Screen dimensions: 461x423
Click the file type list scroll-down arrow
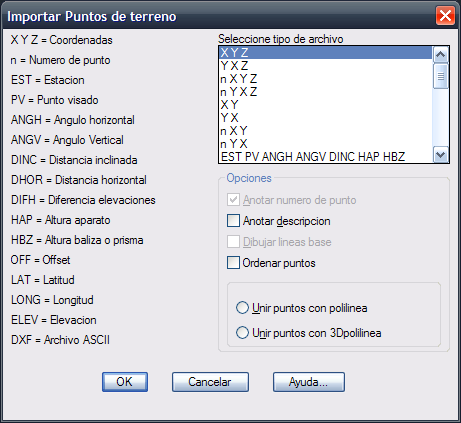pos(441,155)
